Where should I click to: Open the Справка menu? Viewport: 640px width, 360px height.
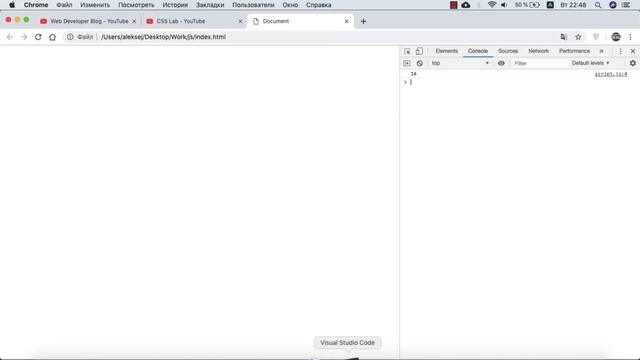(x=318, y=5)
